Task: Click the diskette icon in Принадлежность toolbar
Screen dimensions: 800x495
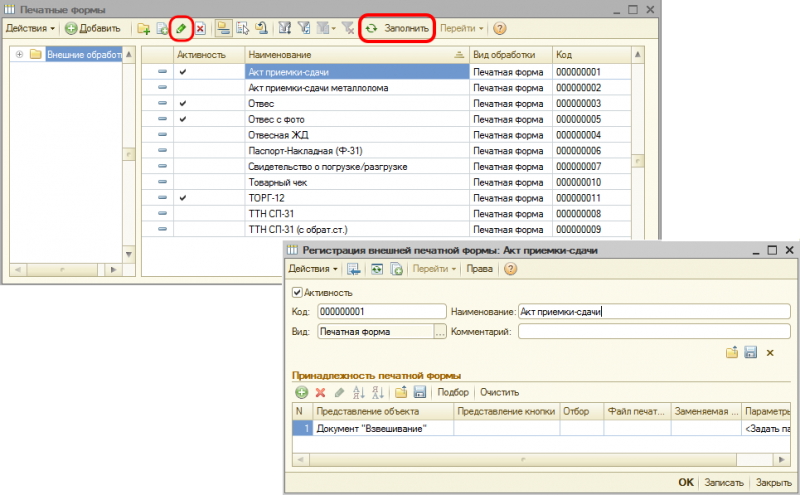Action: click(x=419, y=392)
